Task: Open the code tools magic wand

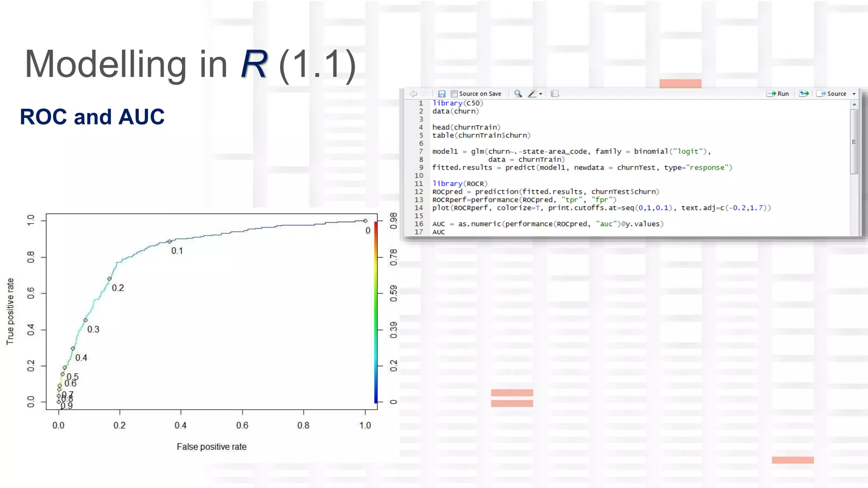Action: 532,94
